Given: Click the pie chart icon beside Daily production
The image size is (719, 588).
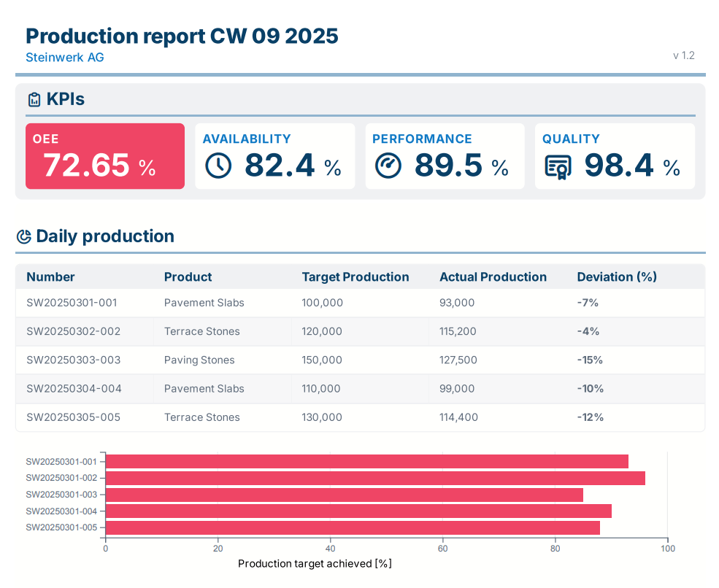Looking at the screenshot, I should [24, 236].
